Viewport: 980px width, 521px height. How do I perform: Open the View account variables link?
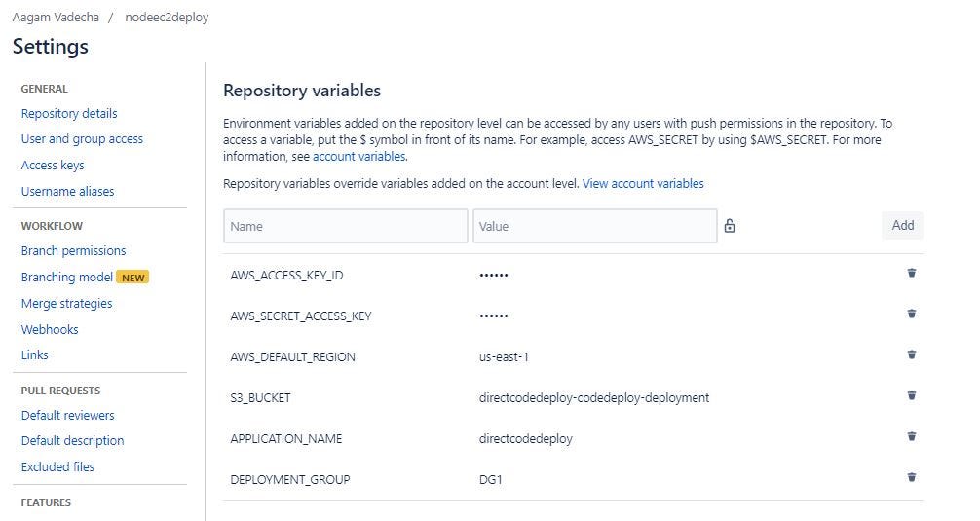(x=643, y=183)
